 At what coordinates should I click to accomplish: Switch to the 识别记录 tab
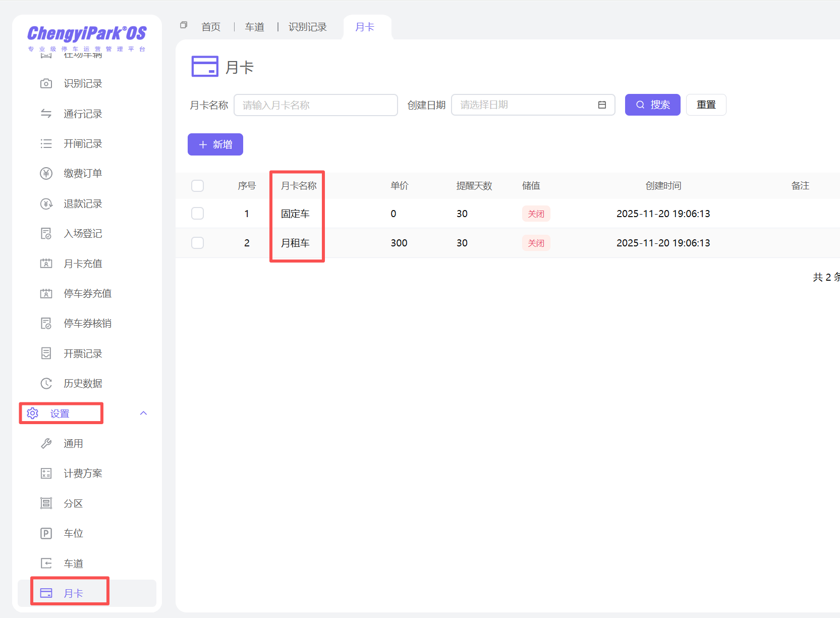307,27
